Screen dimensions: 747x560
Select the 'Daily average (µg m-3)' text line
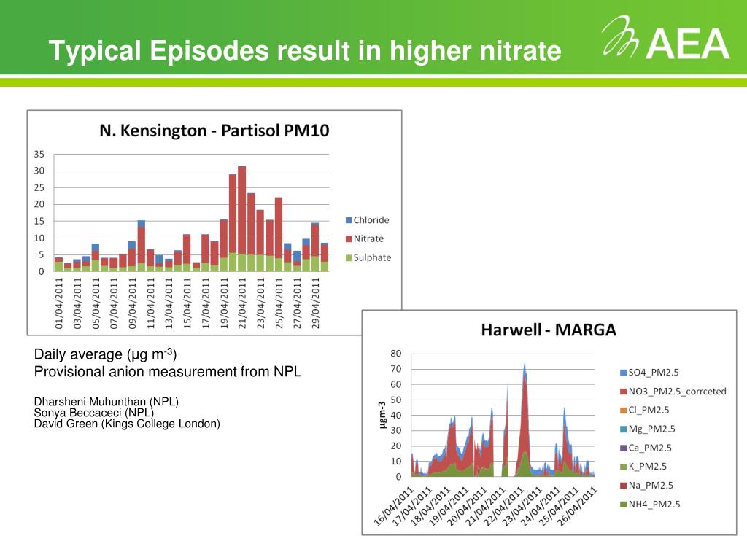click(x=105, y=354)
